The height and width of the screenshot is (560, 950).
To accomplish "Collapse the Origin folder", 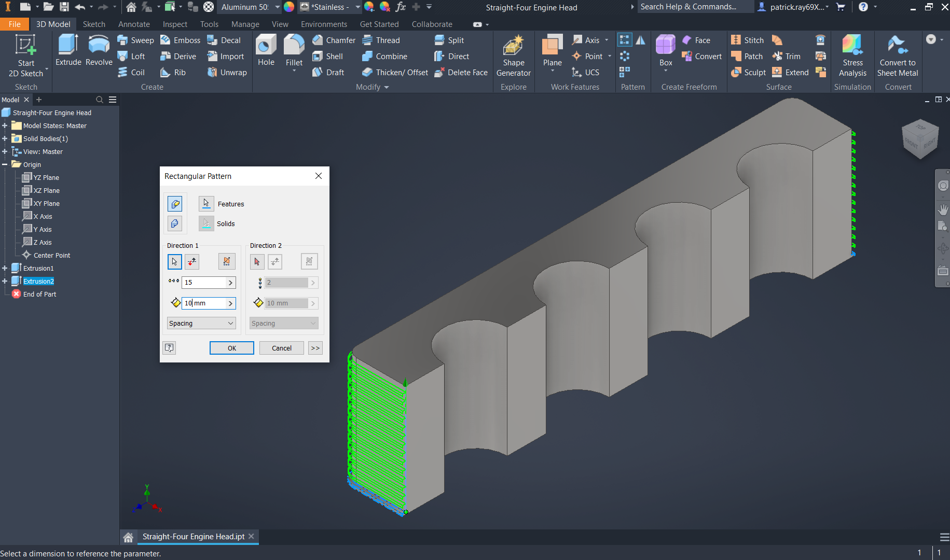I will pyautogui.click(x=5, y=164).
